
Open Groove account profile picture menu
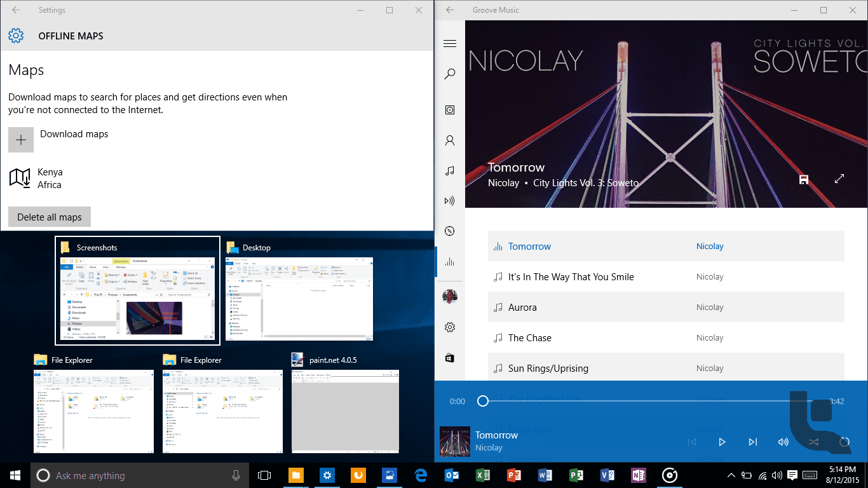[450, 296]
